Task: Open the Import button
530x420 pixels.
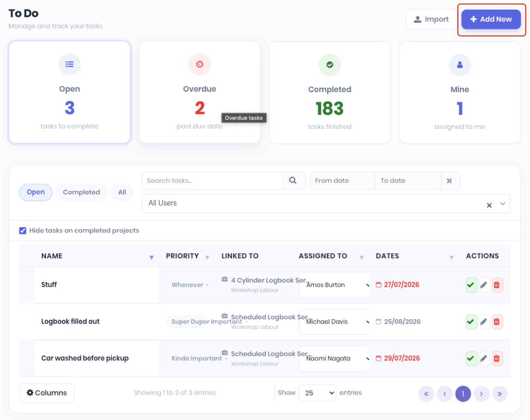Action: point(431,19)
